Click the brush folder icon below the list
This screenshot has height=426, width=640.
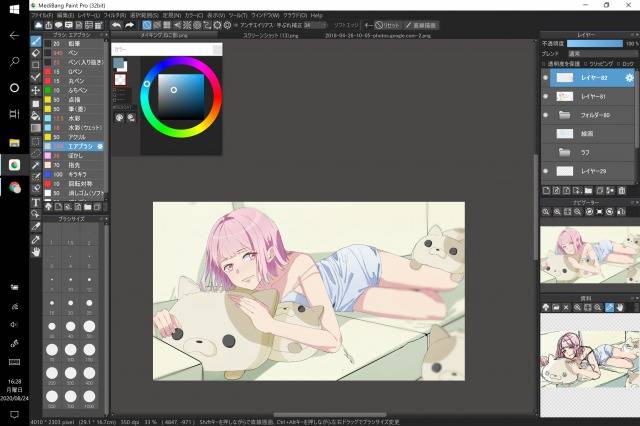[x=87, y=207]
